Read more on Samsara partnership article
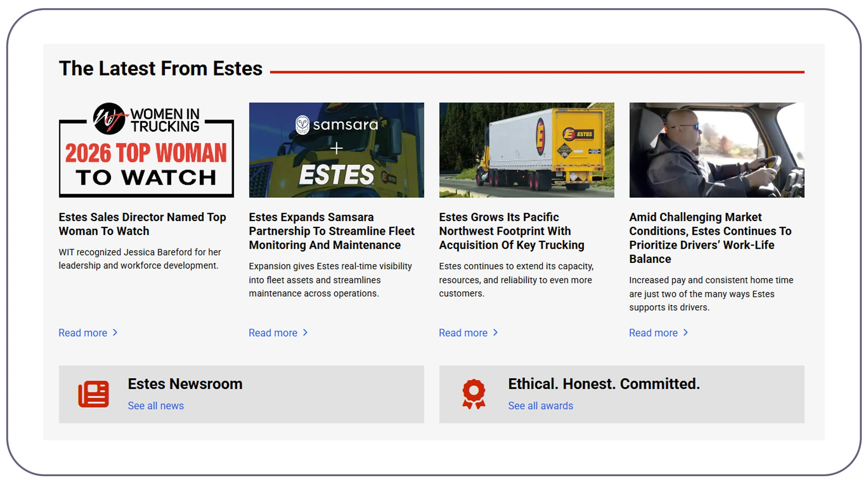The image size is (868, 484). pos(273,333)
